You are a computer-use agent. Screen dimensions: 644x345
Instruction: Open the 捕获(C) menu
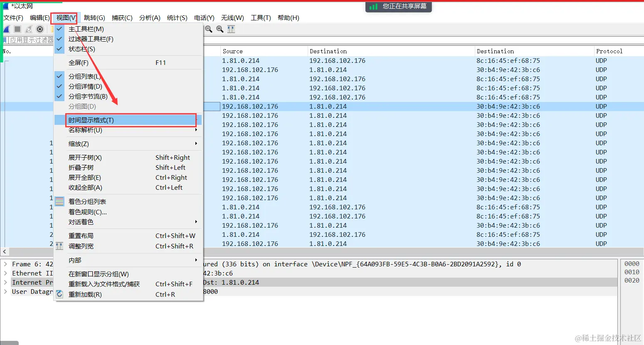(122, 18)
